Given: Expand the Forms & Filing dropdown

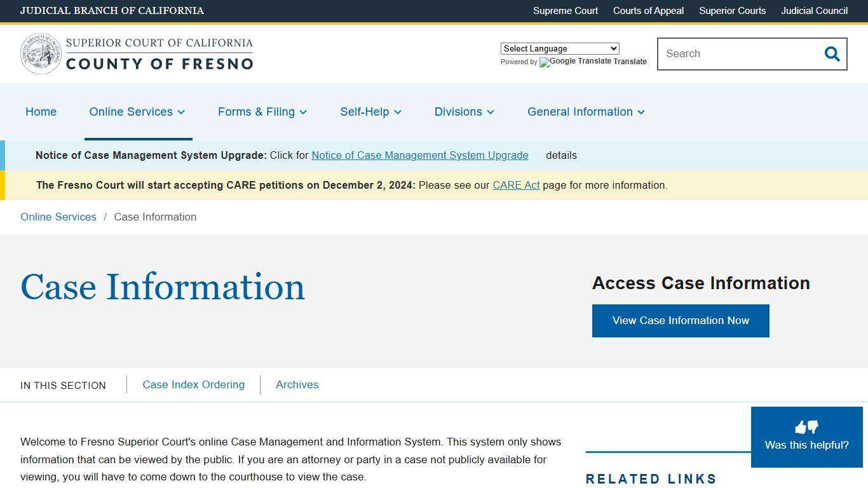Looking at the screenshot, I should tap(303, 112).
